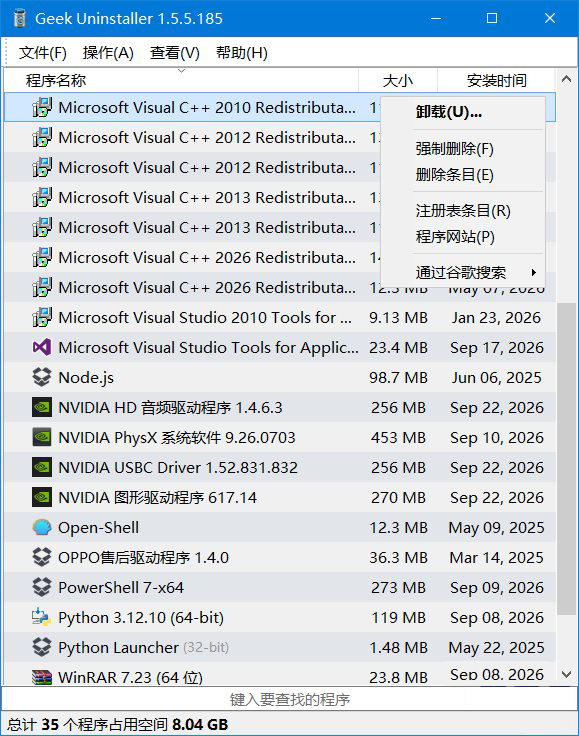Click the NVIDIA USBC Driver icon
The height and width of the screenshot is (736, 579).
pos(42,468)
